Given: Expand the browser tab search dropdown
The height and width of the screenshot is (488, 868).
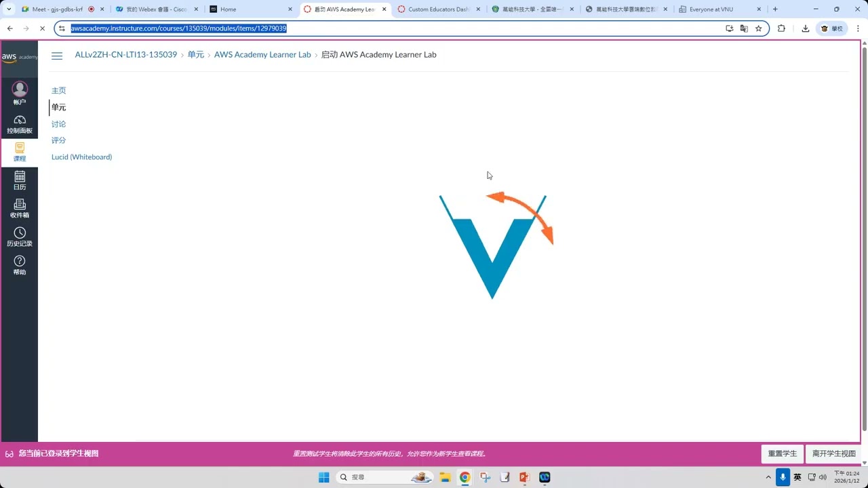Looking at the screenshot, I should 9,9.
